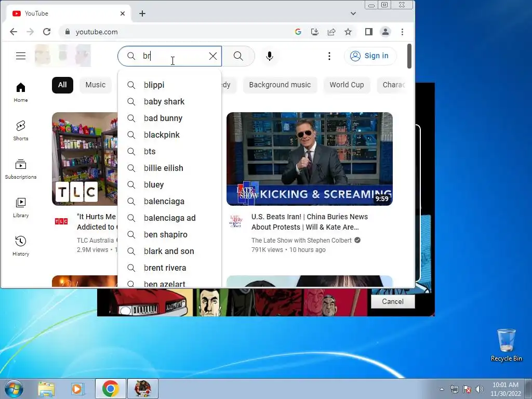Image resolution: width=532 pixels, height=399 pixels.
Task: Open Windows Media Player from taskbar
Action: 77,389
